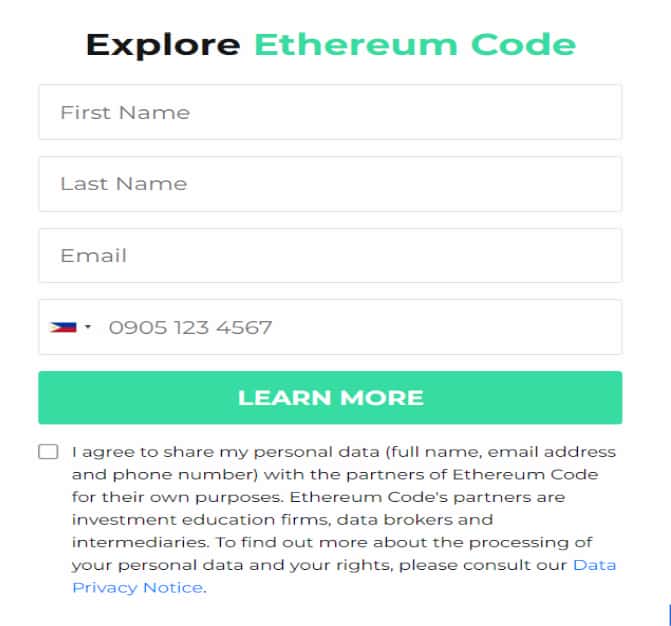Click the green "Ethereum" heading word
This screenshot has width=671, height=626.
[356, 45]
